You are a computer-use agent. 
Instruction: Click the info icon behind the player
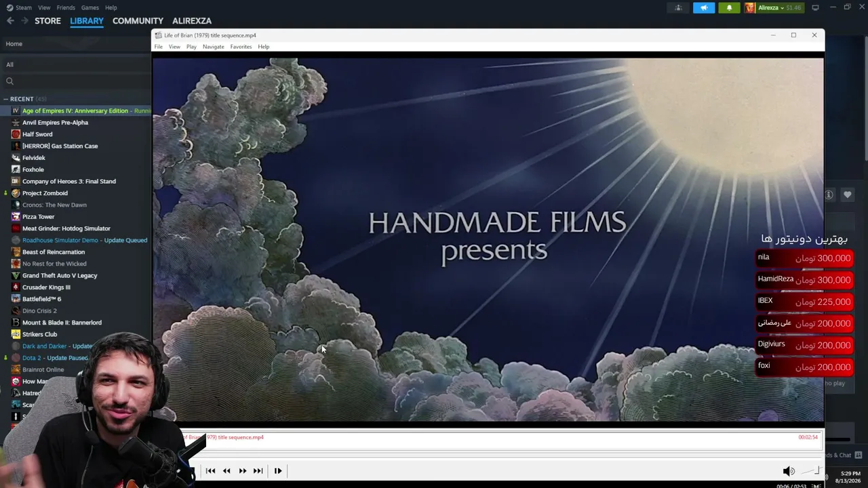click(x=829, y=195)
